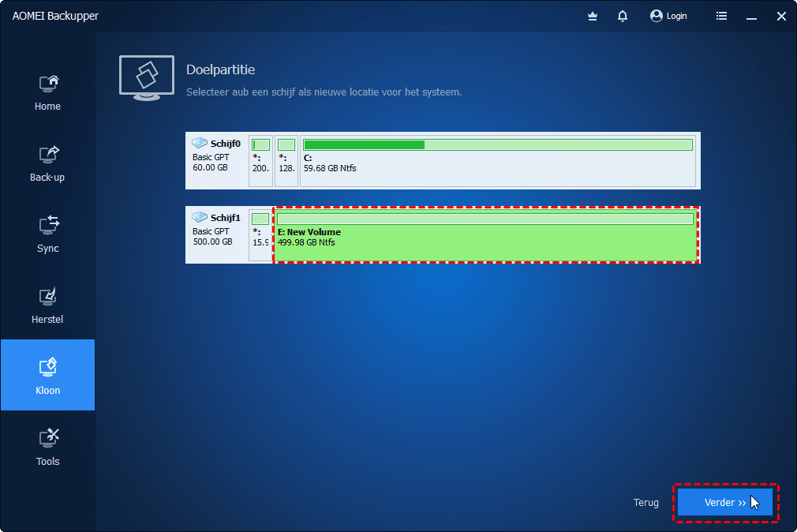This screenshot has width=797, height=532.
Task: Click the E: volume usage bar
Action: [485, 219]
